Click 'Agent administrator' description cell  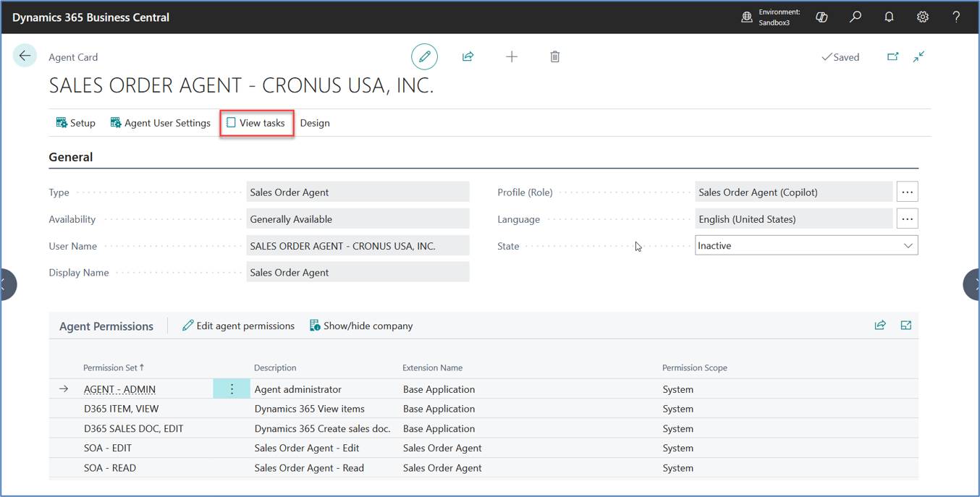(x=297, y=389)
